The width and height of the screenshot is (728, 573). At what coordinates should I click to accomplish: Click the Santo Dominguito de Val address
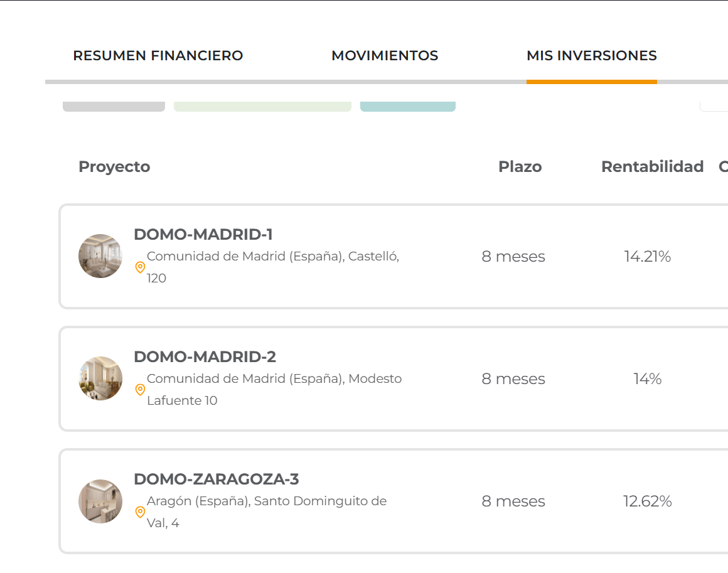pos(266,511)
